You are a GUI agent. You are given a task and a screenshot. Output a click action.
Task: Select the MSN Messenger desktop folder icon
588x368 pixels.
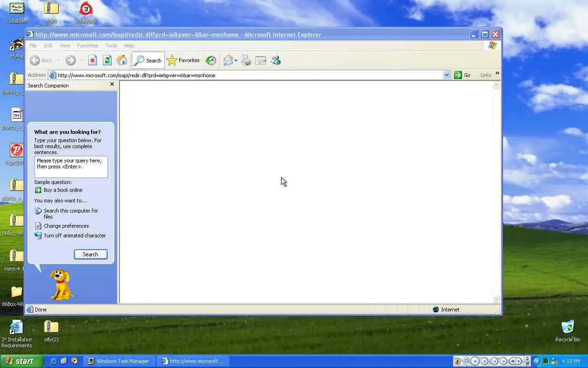(x=51, y=14)
